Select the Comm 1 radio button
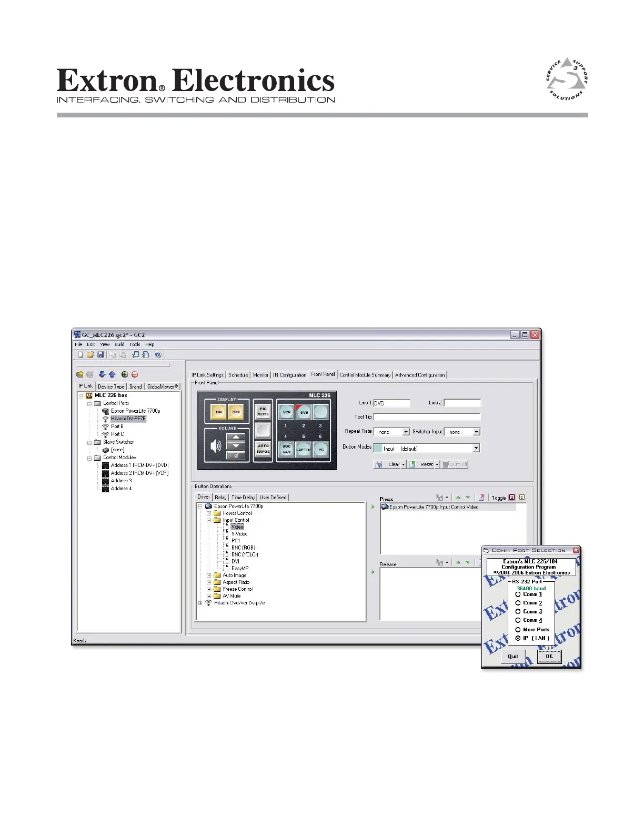The image size is (644, 834). pyautogui.click(x=518, y=594)
